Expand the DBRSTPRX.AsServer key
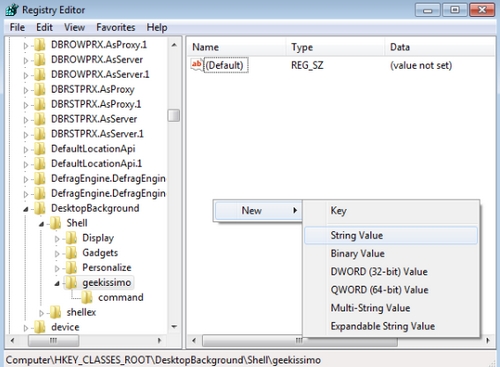This screenshot has width=500, height=367. click(26, 120)
